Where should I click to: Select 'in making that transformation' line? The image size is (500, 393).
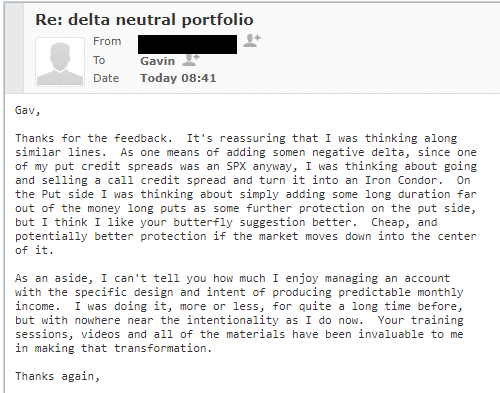113,348
